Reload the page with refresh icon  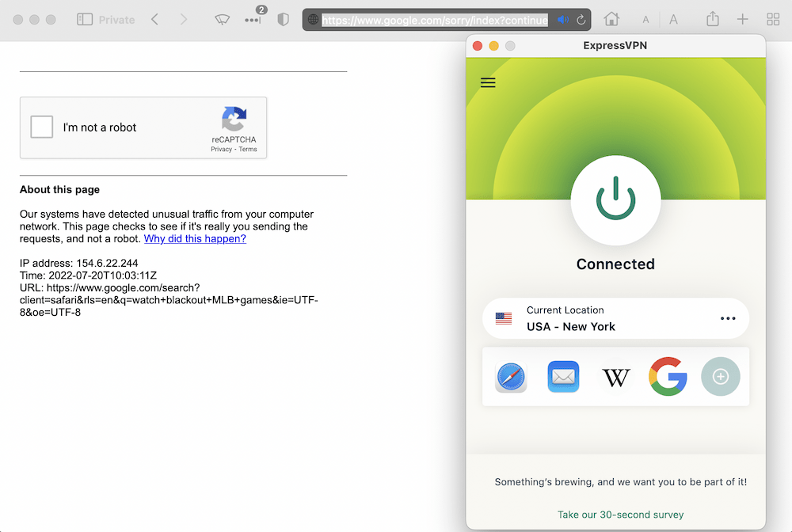pyautogui.click(x=581, y=20)
